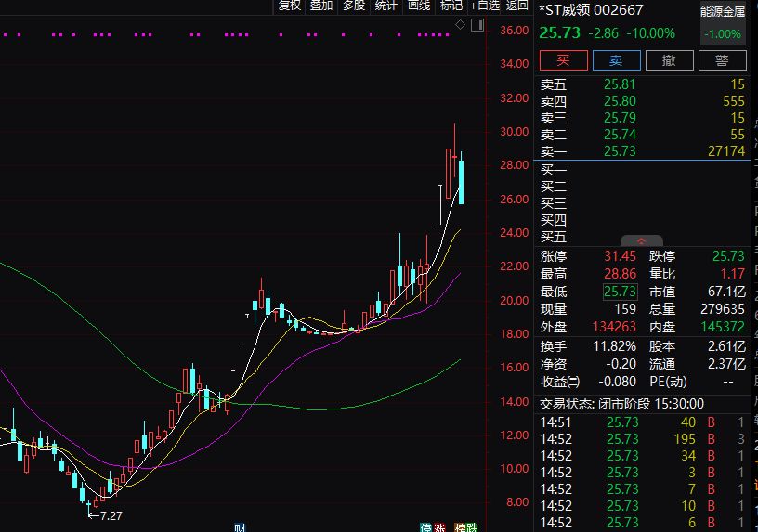The width and height of the screenshot is (758, 532).
Task: Click 跌停 price 25.73
Action: 728,256
